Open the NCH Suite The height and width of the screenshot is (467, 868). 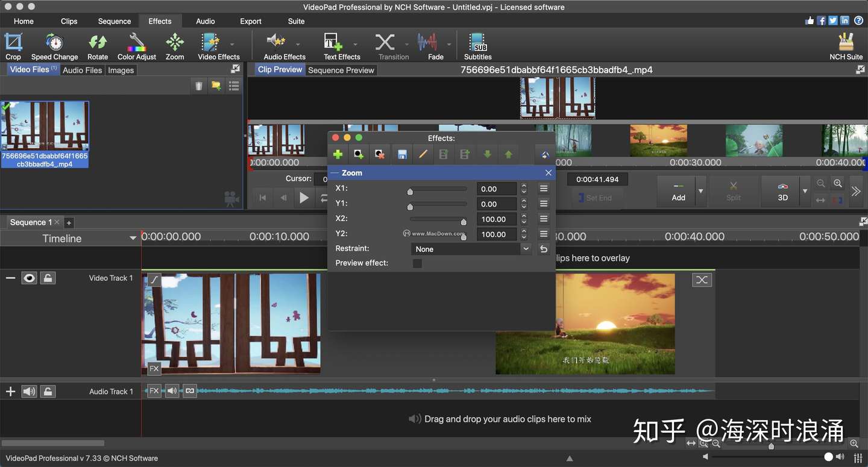point(846,47)
